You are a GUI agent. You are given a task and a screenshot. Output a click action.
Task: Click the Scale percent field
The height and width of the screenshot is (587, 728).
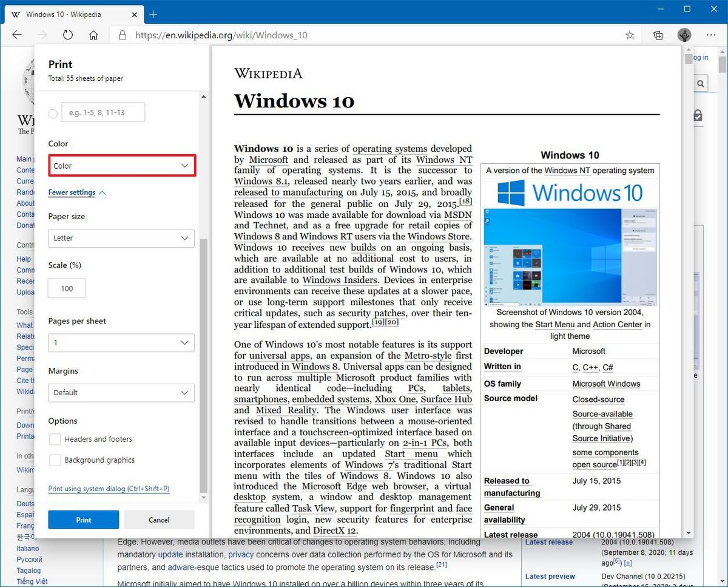[x=67, y=288]
